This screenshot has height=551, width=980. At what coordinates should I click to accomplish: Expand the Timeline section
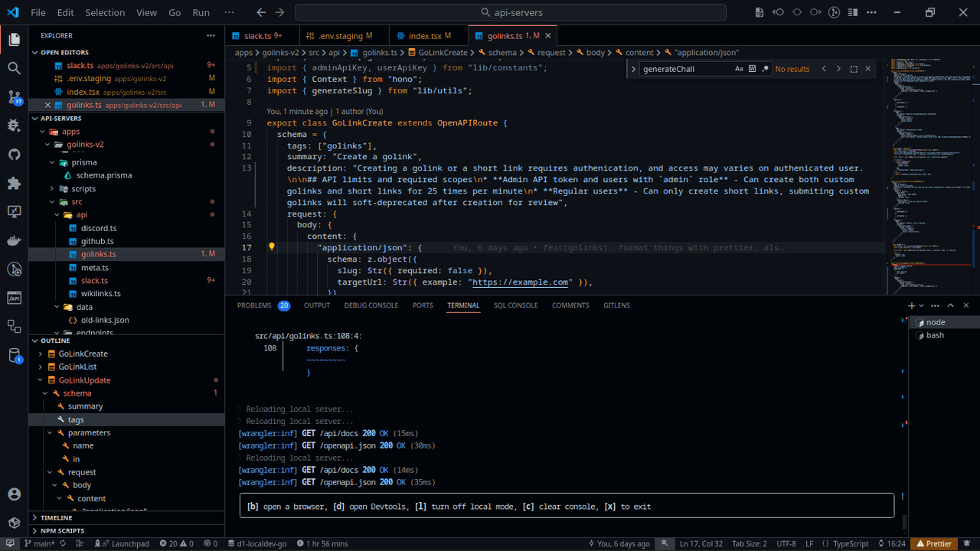(56, 517)
